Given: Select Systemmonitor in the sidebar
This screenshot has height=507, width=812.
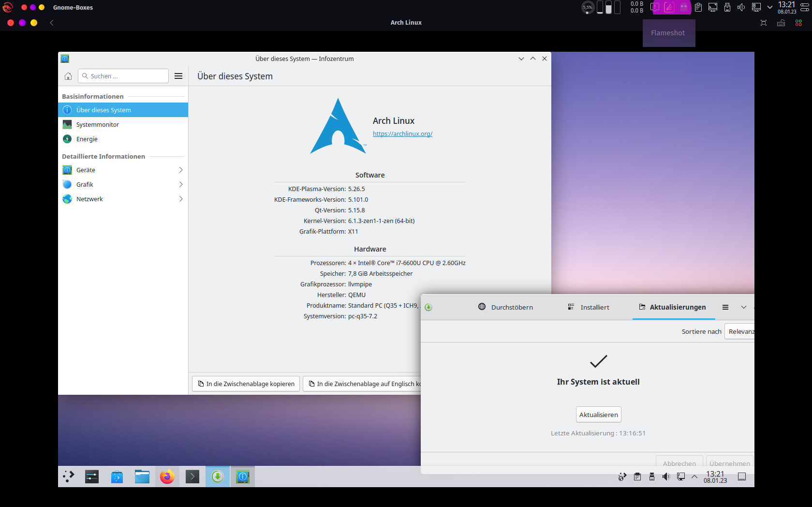Looking at the screenshot, I should tap(98, 124).
